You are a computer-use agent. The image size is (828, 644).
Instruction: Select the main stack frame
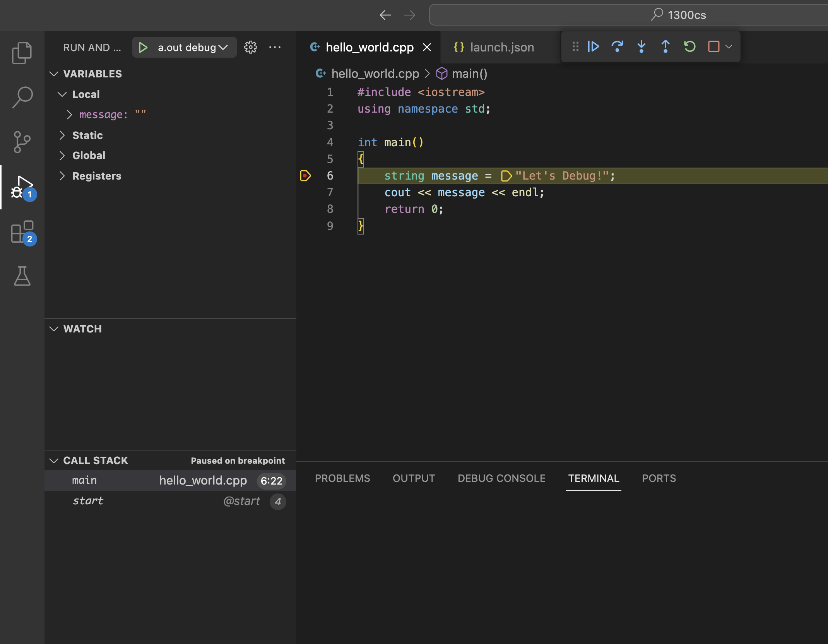point(170,481)
